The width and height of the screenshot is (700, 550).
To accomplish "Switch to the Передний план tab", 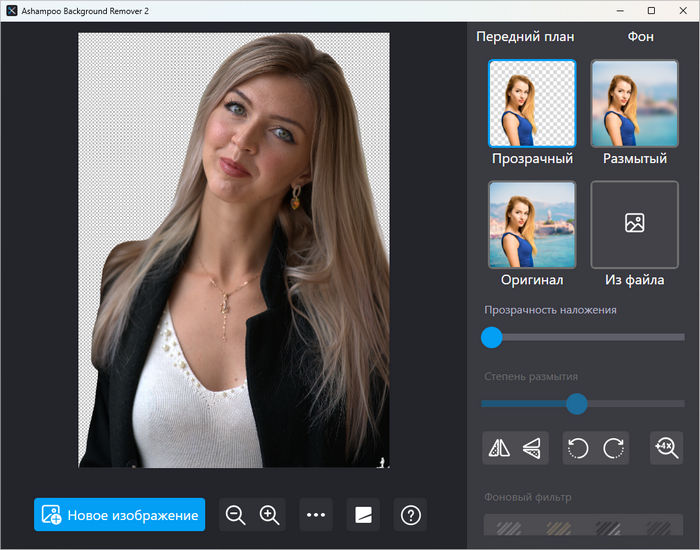I will click(525, 37).
